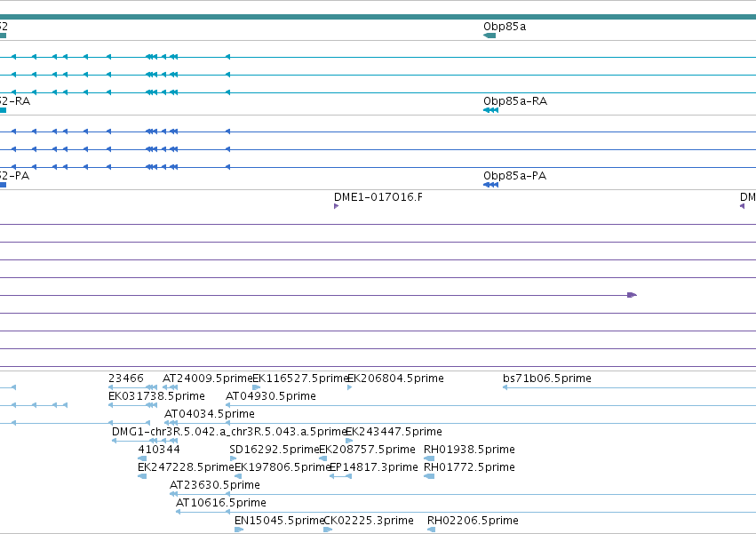Click the RH02206.5prime feature block
756x534 pixels.
[x=432, y=530]
